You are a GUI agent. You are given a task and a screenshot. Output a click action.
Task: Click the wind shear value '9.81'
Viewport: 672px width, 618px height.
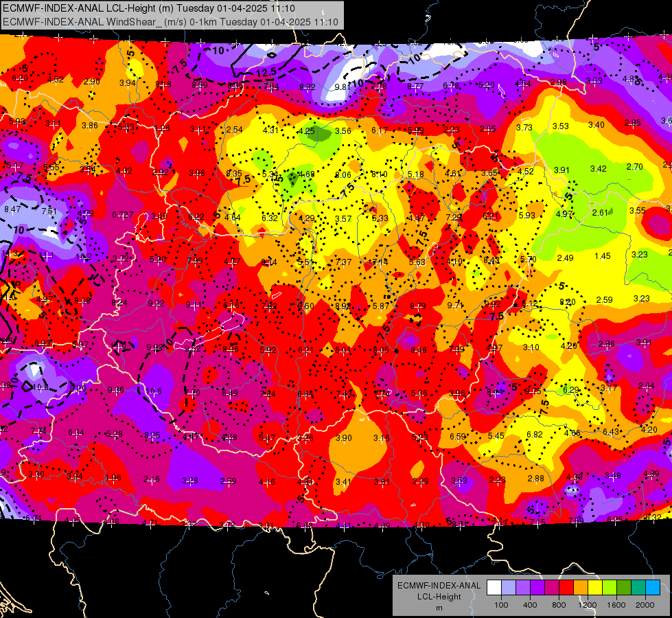[342, 87]
